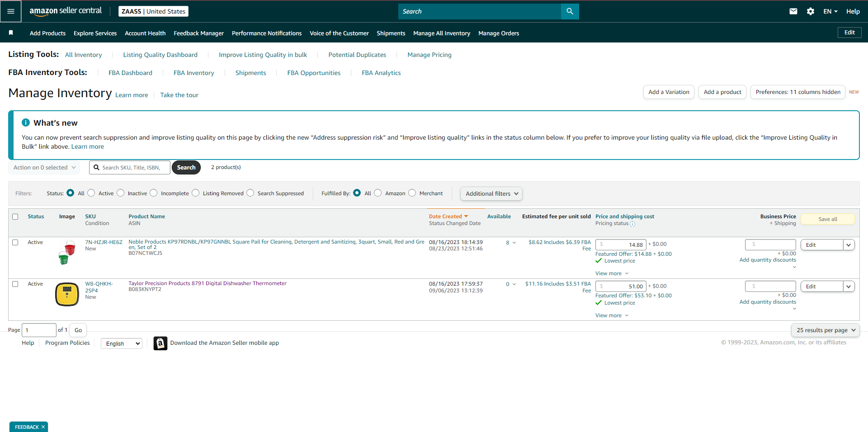Open the 25 results per page dropdown
Viewport: 868px width, 432px height.
point(826,330)
